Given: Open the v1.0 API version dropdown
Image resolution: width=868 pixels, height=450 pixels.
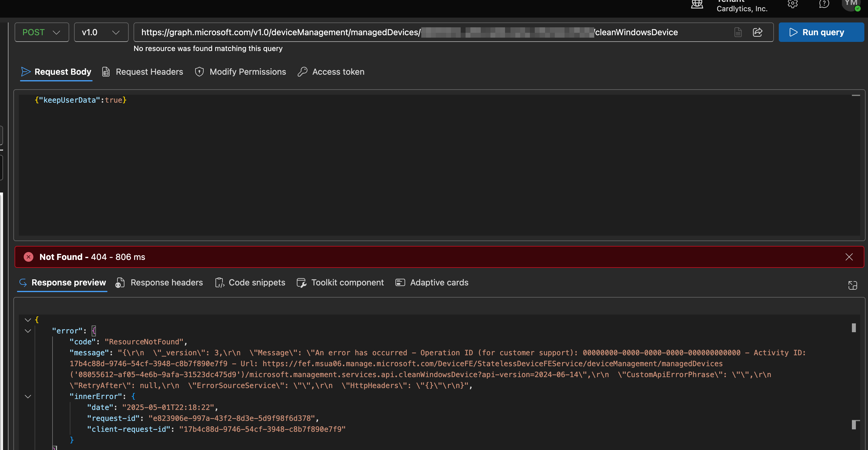Looking at the screenshot, I should pyautogui.click(x=101, y=32).
